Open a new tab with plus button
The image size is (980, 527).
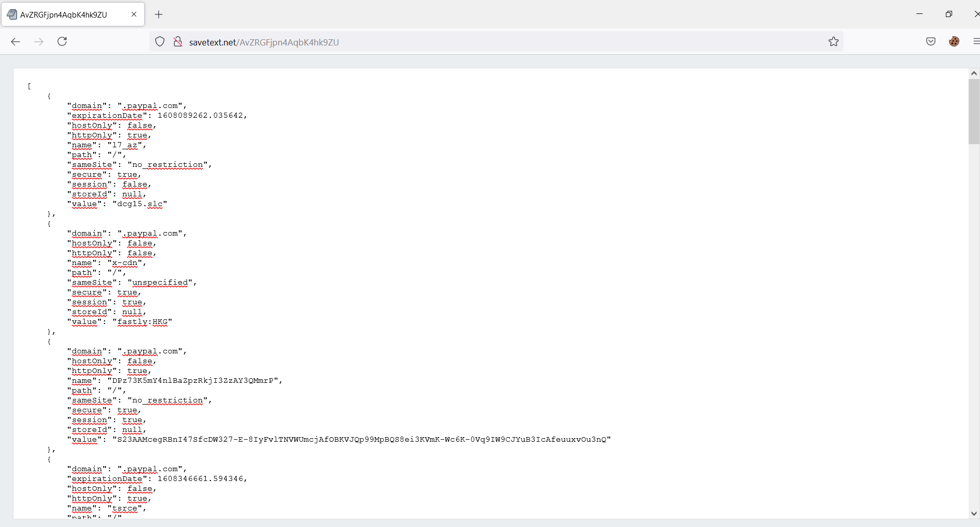[159, 14]
